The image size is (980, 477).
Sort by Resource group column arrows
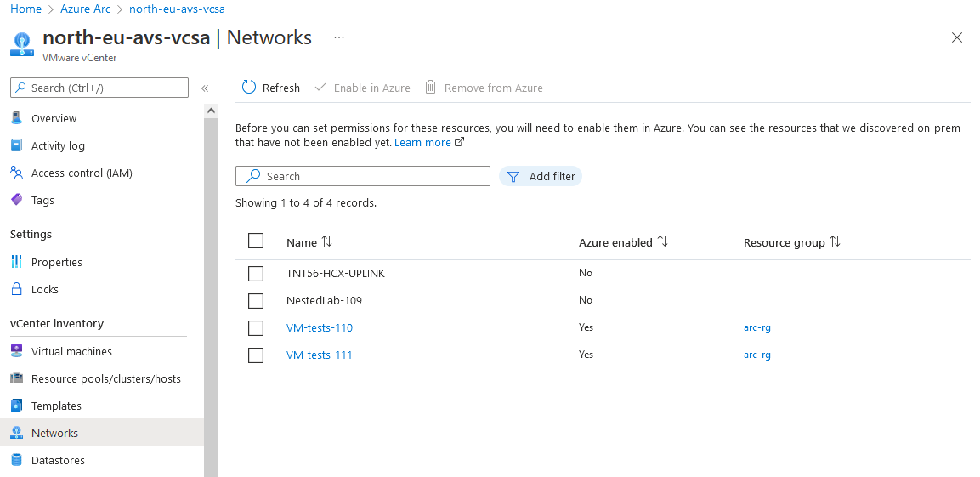coord(835,241)
